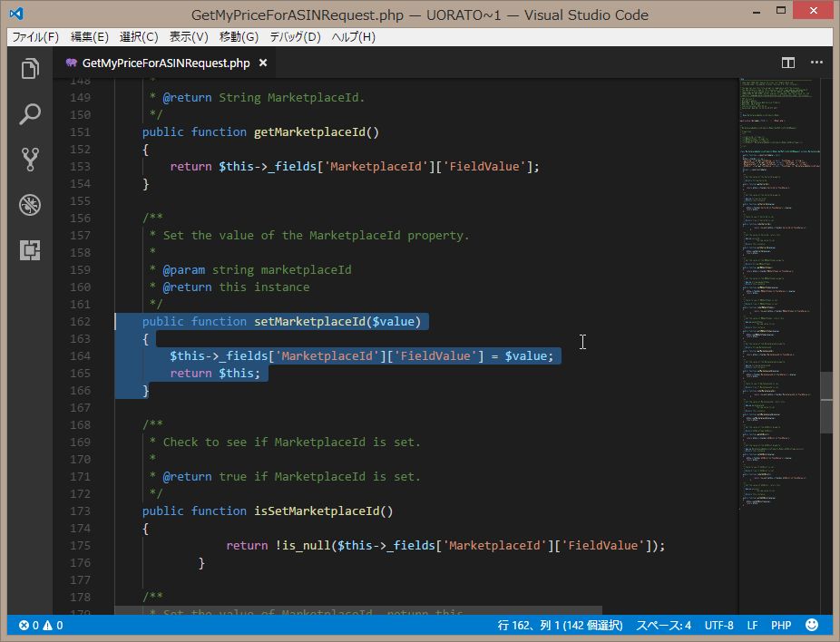Open the Extensions view in activity bar
Viewport: 840px width, 642px height.
point(30,250)
